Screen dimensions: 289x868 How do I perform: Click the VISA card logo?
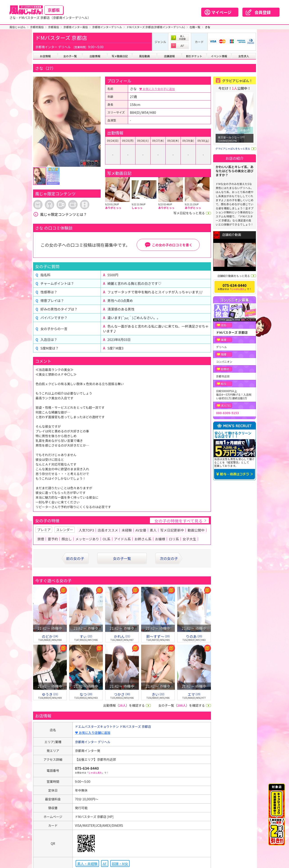click(x=213, y=41)
